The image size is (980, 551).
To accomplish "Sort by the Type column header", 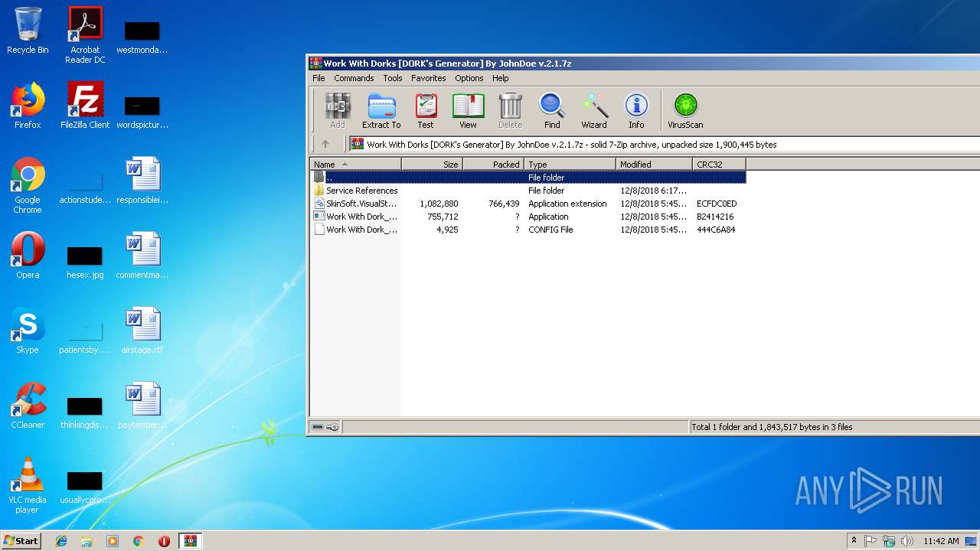I will click(x=570, y=165).
